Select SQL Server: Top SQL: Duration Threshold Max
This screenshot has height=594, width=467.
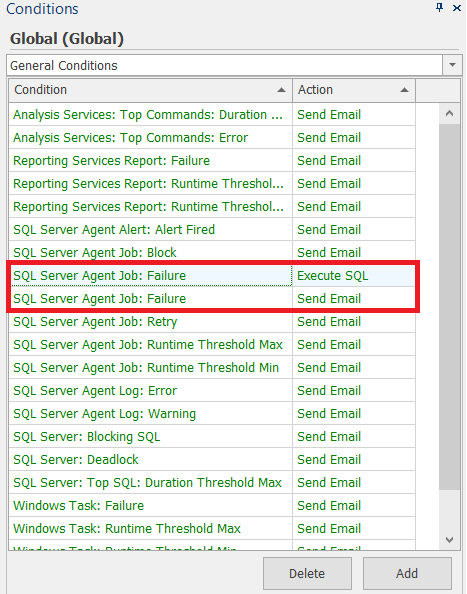pyautogui.click(x=150, y=483)
